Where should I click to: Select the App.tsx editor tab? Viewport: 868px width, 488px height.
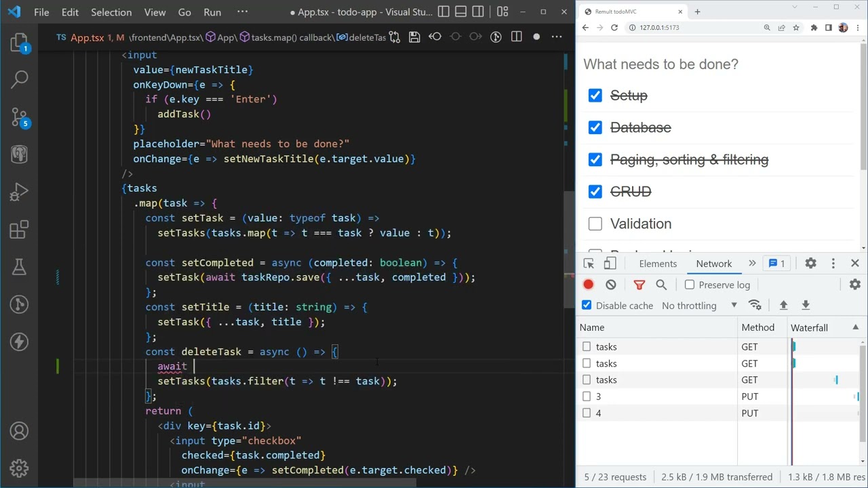pos(87,37)
